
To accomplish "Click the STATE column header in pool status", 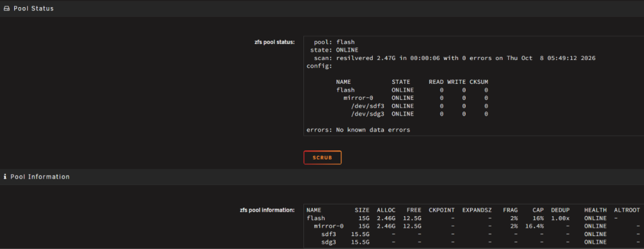I will [401, 82].
